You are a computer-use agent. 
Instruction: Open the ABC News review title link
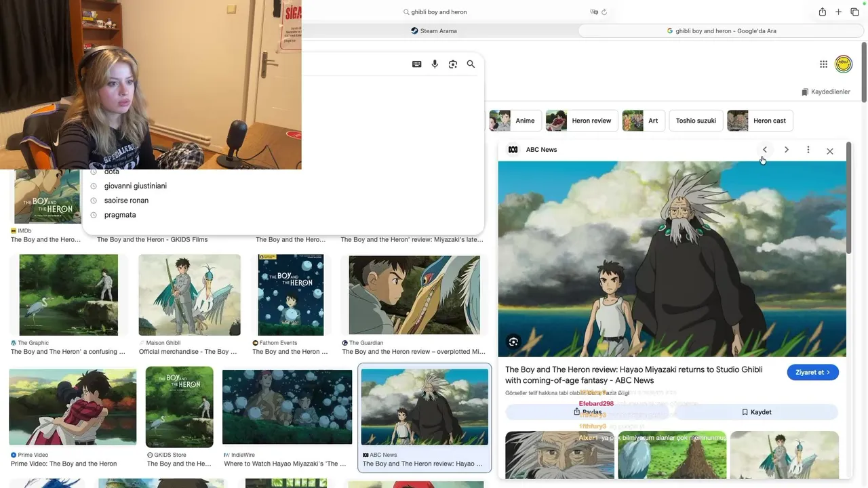click(x=633, y=375)
